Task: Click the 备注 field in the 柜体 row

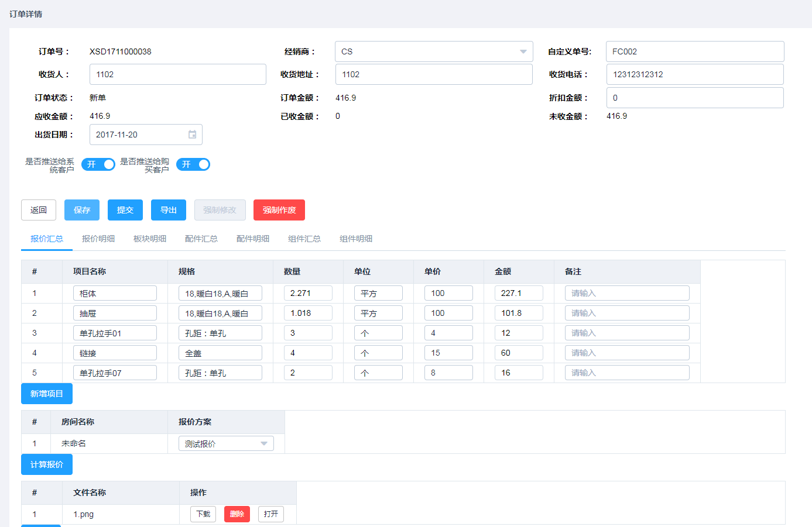Action: [627, 293]
